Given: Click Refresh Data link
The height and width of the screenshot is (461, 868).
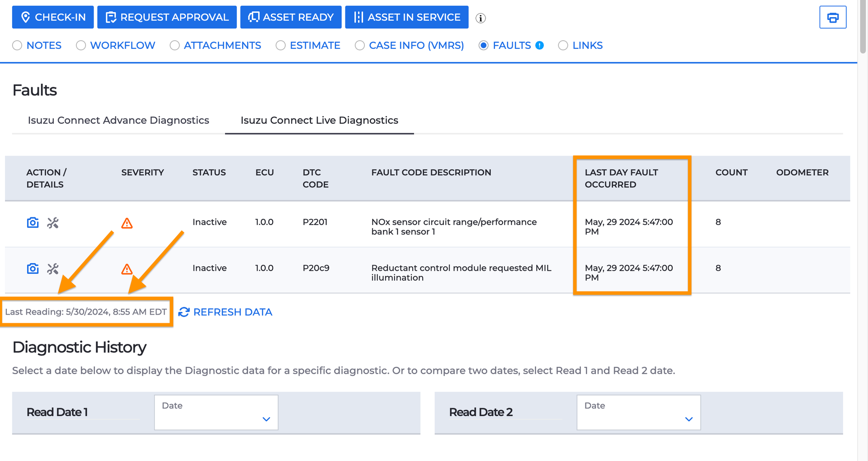Looking at the screenshot, I should point(225,312).
